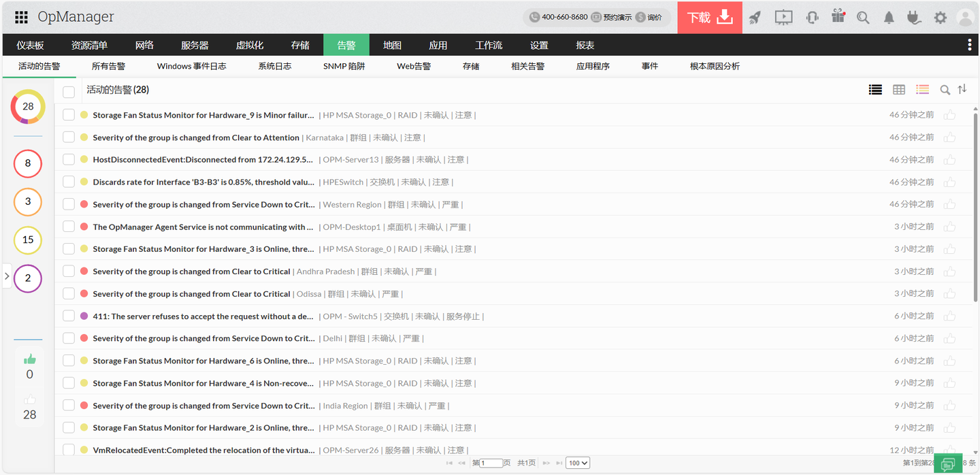Open the 服务器 menu

(195, 45)
